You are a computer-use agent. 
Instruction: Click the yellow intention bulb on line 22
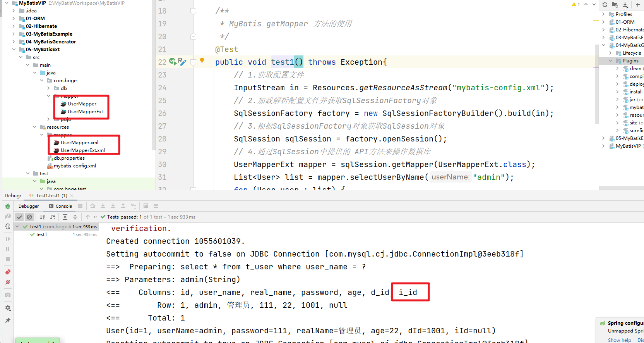202,60
